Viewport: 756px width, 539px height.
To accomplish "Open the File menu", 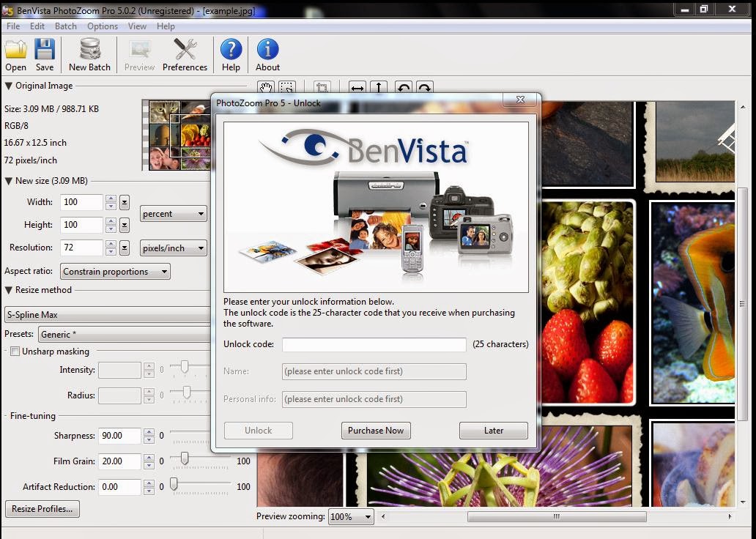I will 13,26.
